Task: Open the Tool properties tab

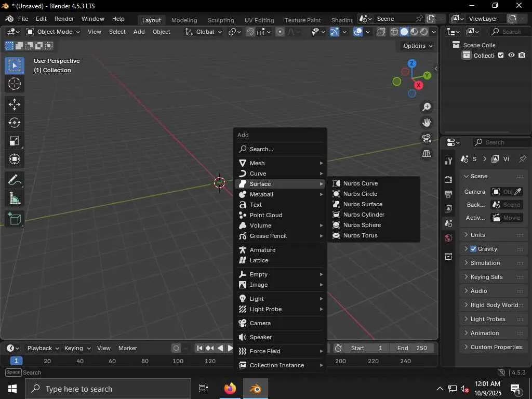Action: 448,161
